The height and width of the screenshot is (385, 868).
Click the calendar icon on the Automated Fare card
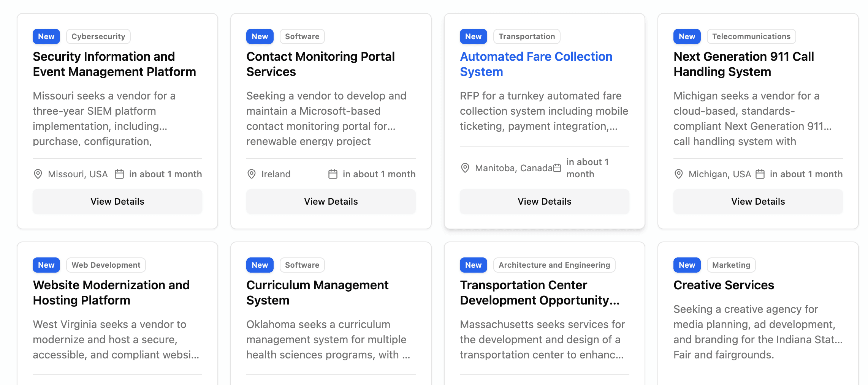click(557, 168)
